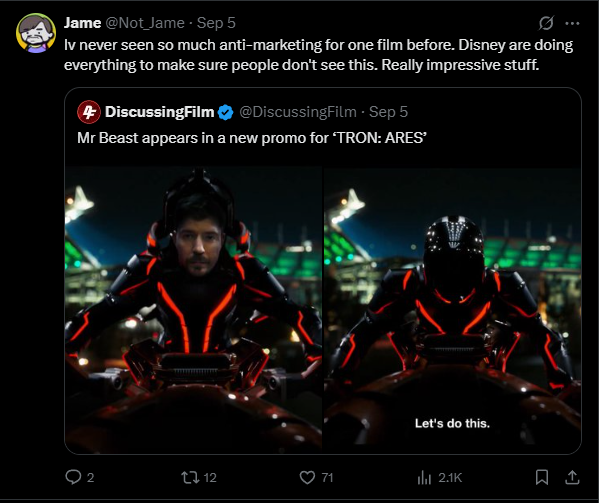Open the DiscussingFilm account name
This screenshot has height=503, width=599.
(160, 112)
